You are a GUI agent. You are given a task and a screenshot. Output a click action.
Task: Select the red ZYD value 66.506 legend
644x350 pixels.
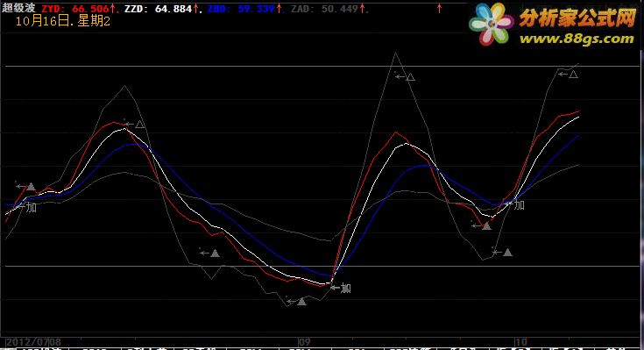pyautogui.click(x=75, y=9)
